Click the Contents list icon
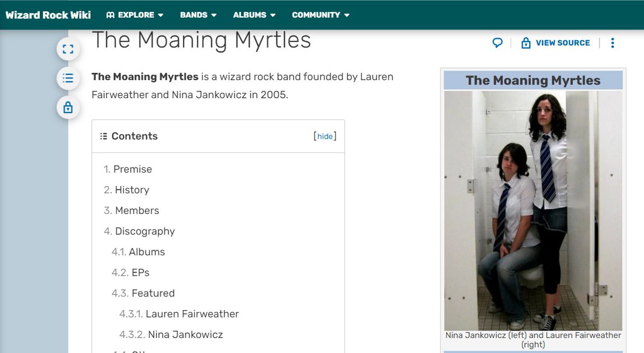The width and height of the screenshot is (644, 353). (104, 136)
